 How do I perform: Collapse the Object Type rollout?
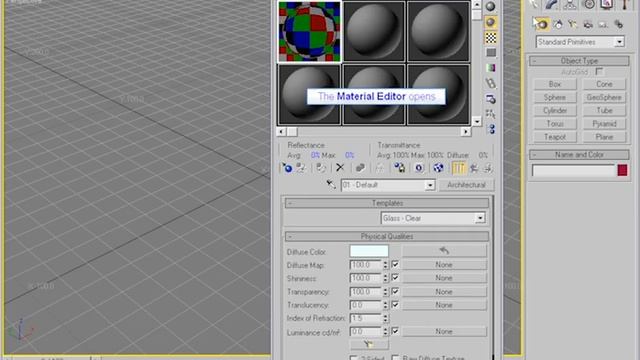coord(579,61)
